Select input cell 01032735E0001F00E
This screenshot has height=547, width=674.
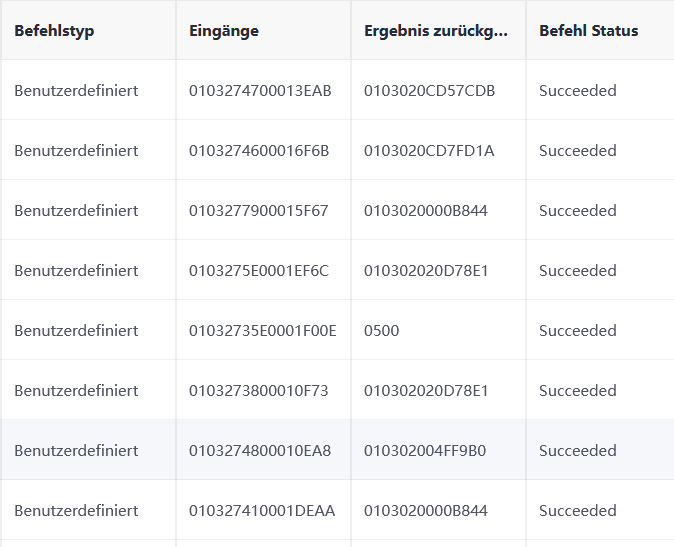[263, 331]
